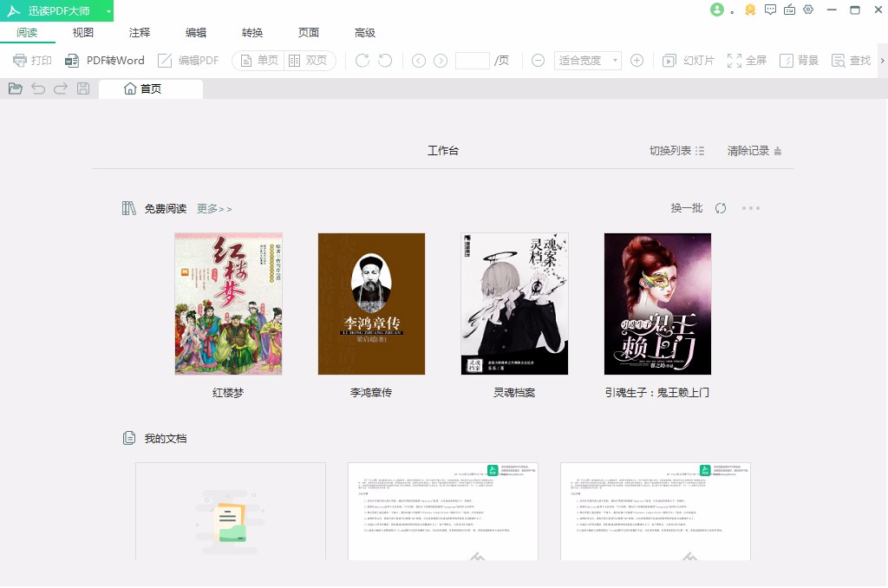Viewport: 888px width, 588px height.
Task: Open the settings gear in the title bar
Action: pos(808,10)
